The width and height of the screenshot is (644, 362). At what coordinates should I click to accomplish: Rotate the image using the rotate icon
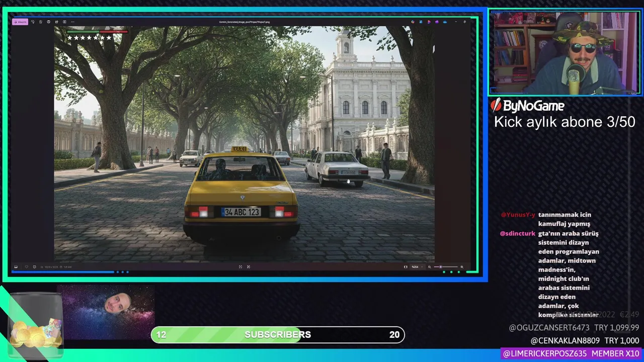point(33,22)
